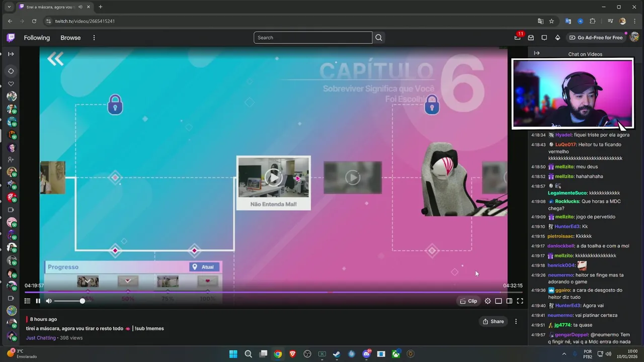The image size is (644, 362).
Task: Open the Browse tab
Action: (70, 38)
